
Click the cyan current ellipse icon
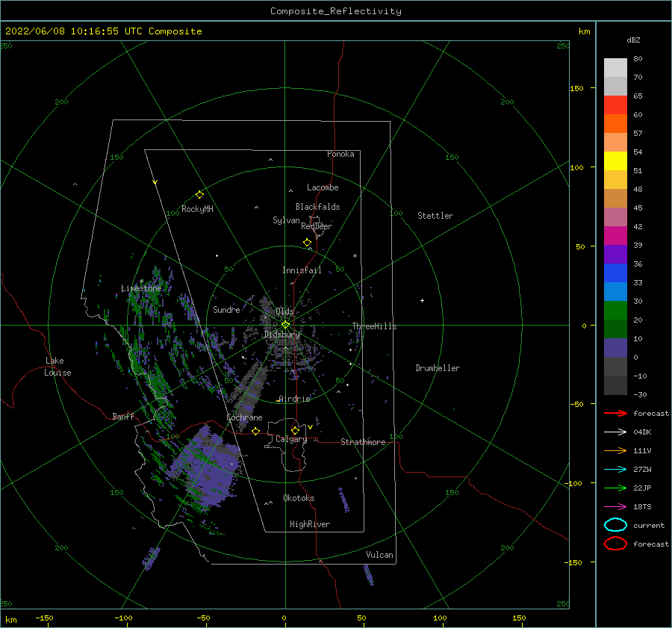[x=615, y=525]
